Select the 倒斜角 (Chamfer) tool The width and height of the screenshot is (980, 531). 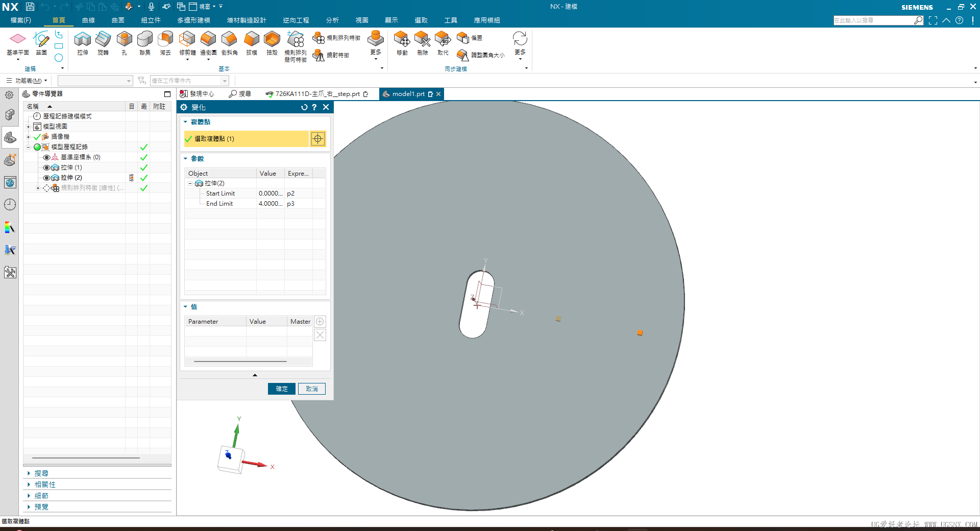click(229, 43)
